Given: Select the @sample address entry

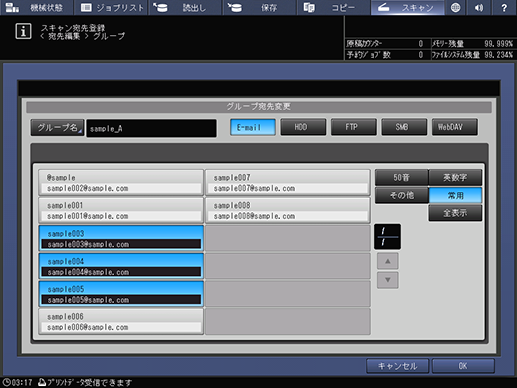Looking at the screenshot, I should click(x=121, y=182).
